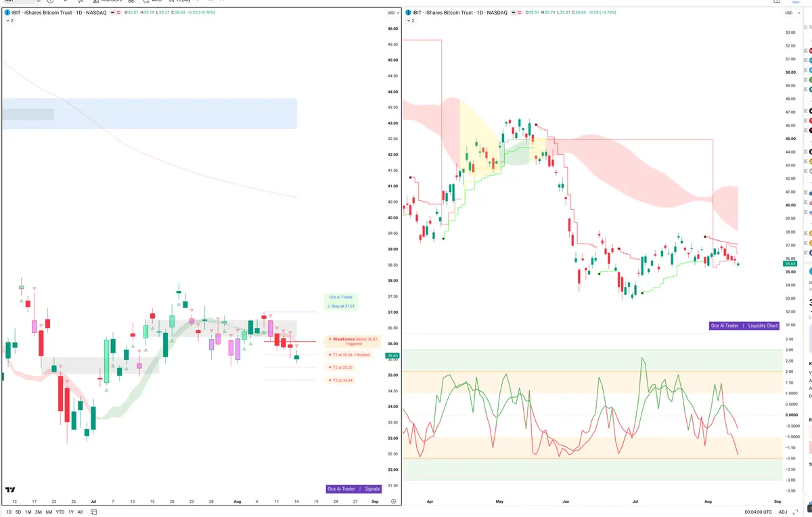Select the 6M date range
812x517 pixels.
click(x=49, y=512)
